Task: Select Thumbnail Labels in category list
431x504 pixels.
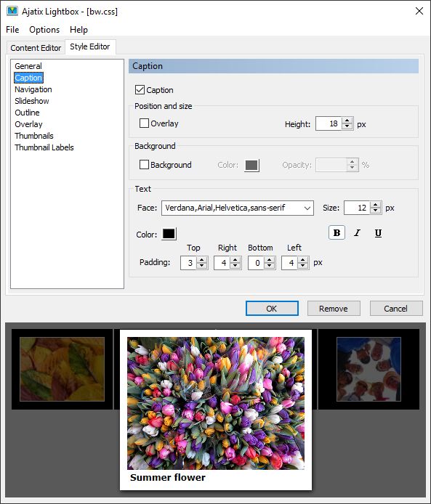Action: pyautogui.click(x=44, y=147)
